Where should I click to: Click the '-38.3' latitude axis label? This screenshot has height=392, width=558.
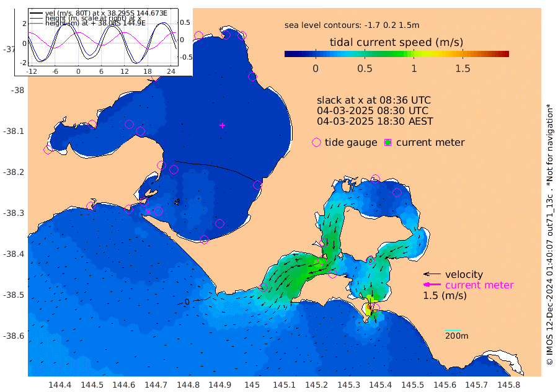click(14, 213)
